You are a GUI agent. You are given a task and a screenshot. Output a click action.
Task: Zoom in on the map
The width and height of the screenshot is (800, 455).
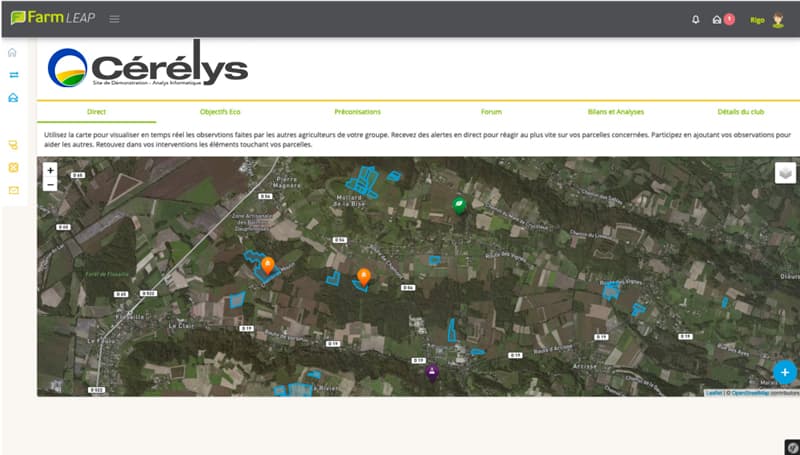click(51, 171)
